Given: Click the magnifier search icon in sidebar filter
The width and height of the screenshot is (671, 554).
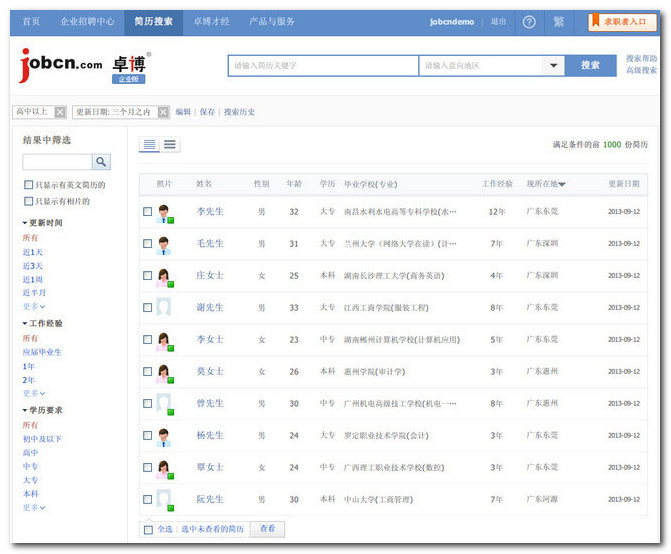Looking at the screenshot, I should click(101, 162).
